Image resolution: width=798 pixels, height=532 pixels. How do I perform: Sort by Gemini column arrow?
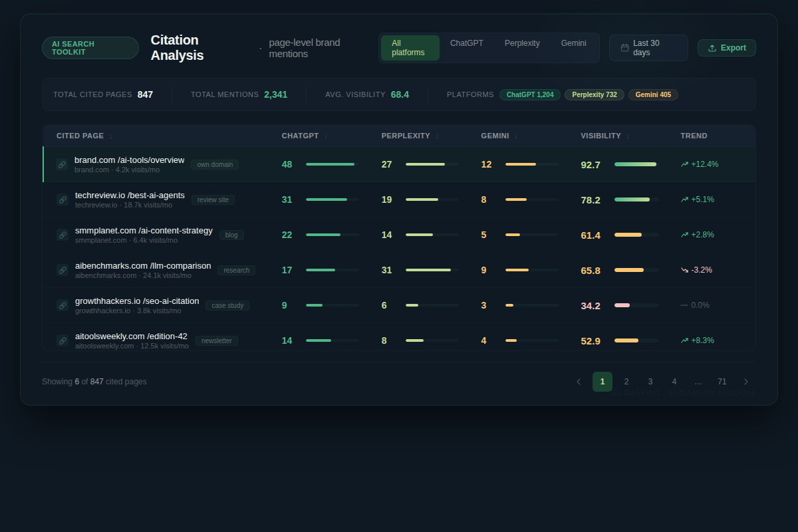pos(516,136)
